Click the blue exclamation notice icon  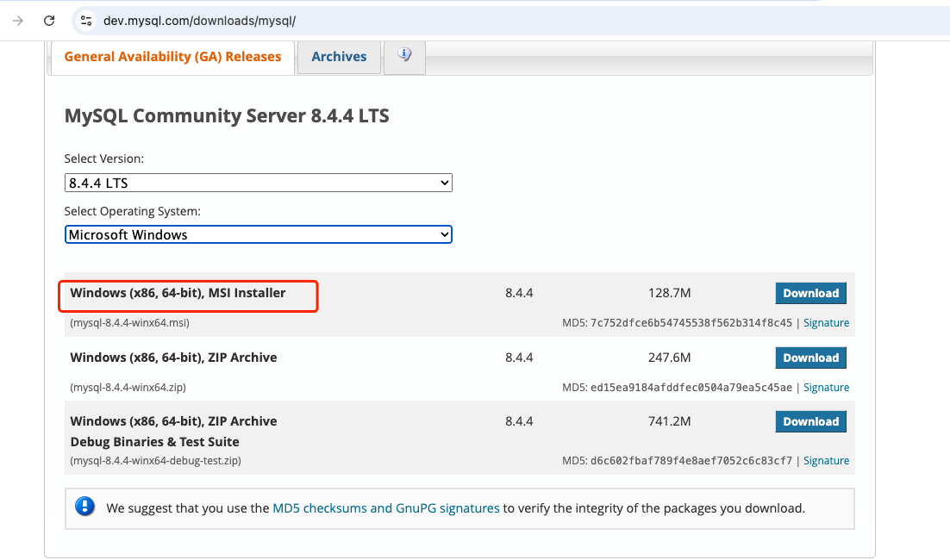84,506
